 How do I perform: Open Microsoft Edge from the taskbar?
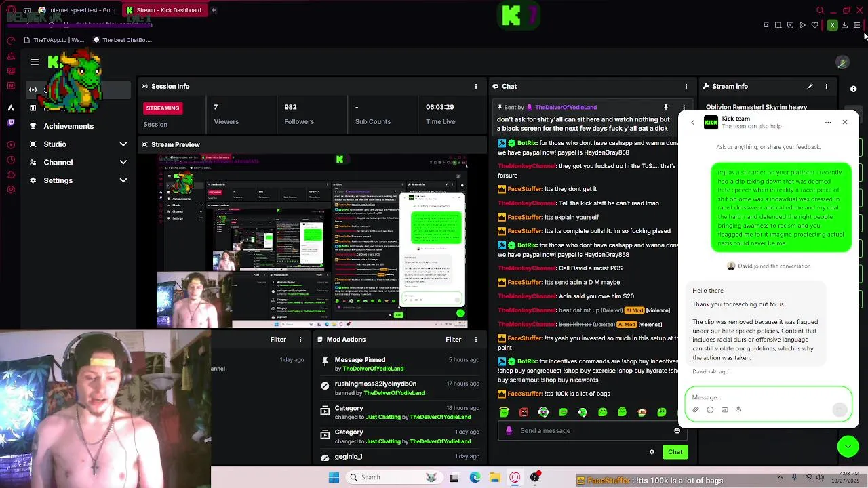[475, 477]
